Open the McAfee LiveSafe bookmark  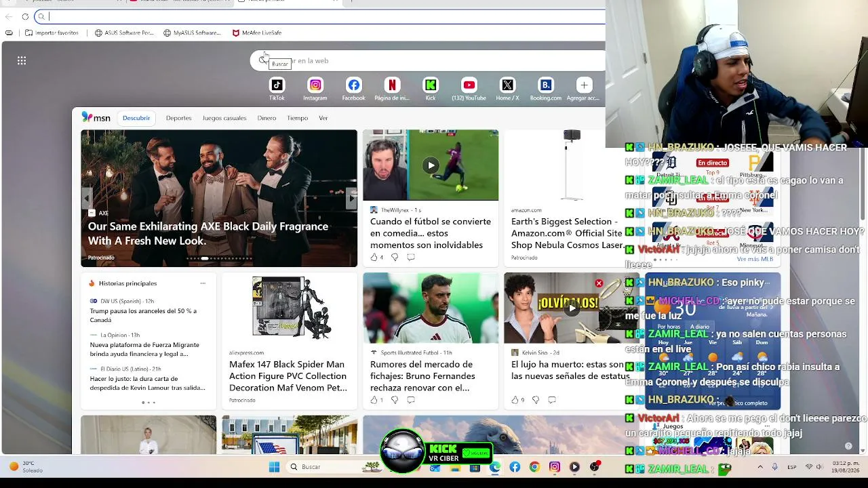tap(256, 33)
